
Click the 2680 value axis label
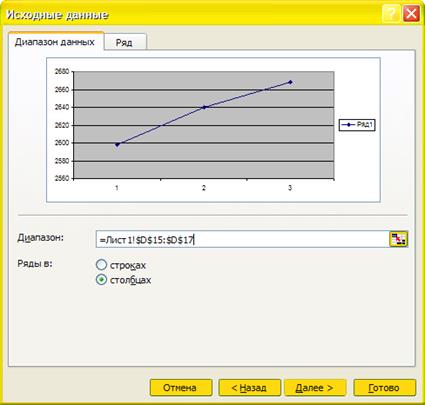[x=62, y=72]
